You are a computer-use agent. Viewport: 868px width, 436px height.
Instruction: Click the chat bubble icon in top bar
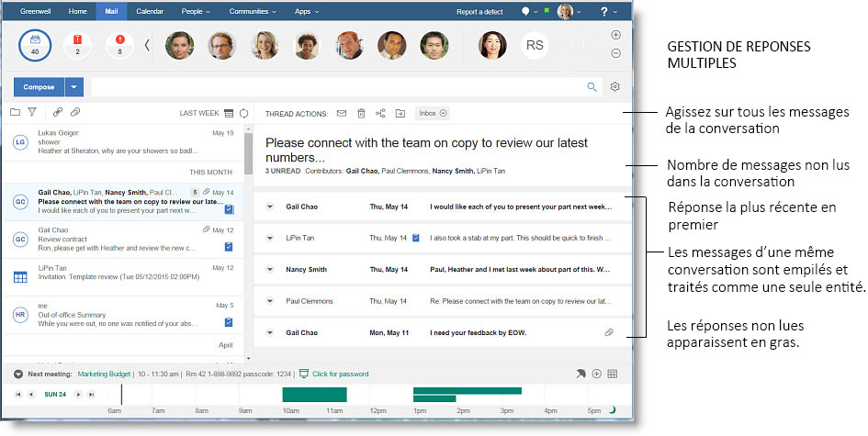tap(525, 11)
